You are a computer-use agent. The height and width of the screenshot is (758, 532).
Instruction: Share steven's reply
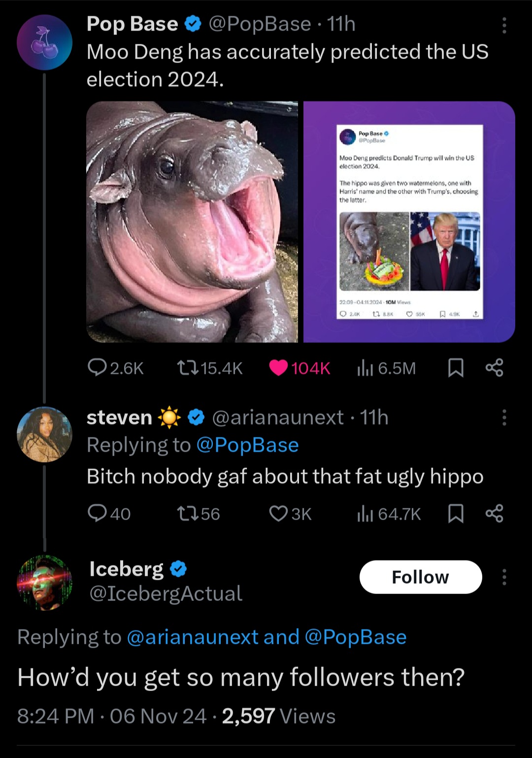(x=494, y=514)
